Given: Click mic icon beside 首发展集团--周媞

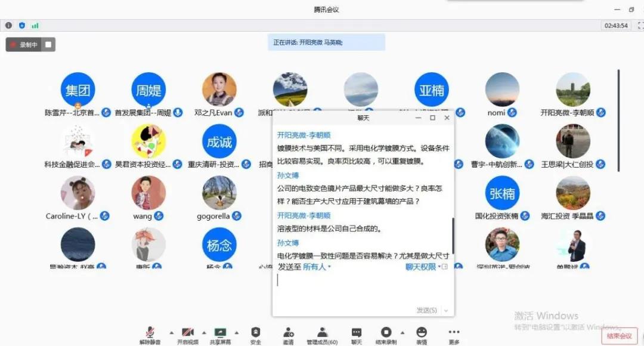Looking at the screenshot, I should click(x=178, y=112).
